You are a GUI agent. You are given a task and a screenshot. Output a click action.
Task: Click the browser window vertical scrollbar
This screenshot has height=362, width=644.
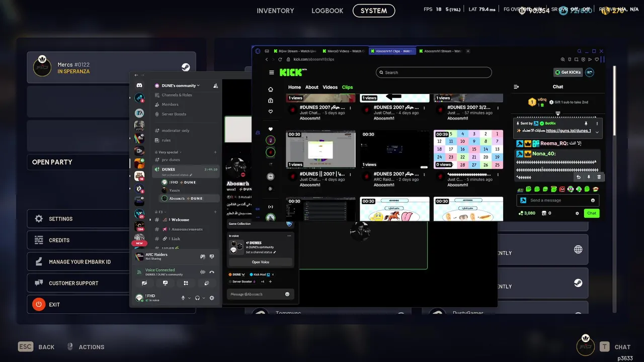[615, 101]
